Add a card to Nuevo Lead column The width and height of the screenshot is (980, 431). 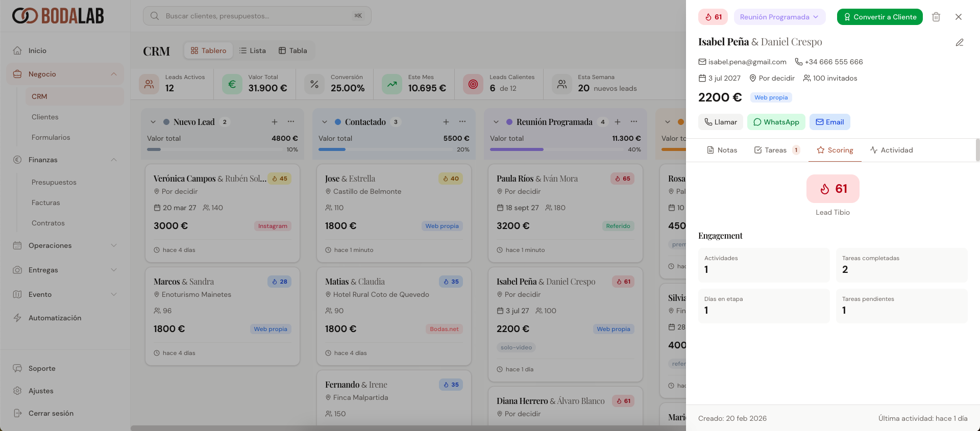coord(275,122)
